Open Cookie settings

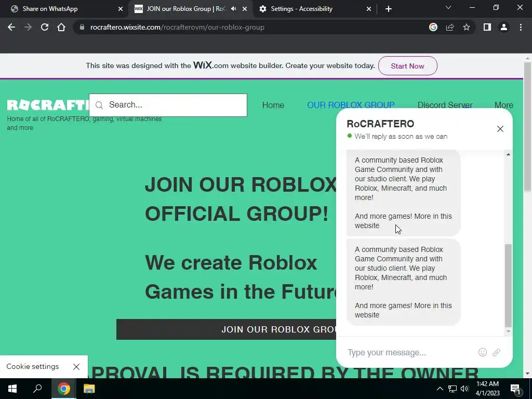33,366
